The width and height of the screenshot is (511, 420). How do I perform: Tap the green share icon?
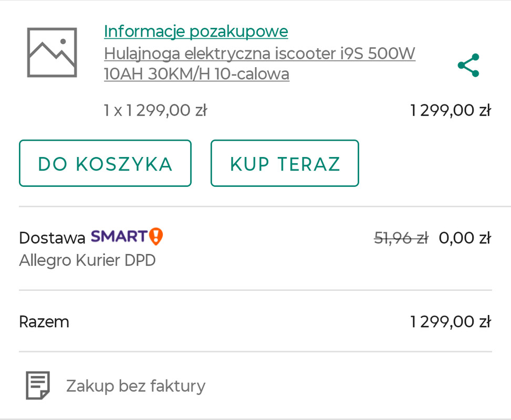click(468, 65)
